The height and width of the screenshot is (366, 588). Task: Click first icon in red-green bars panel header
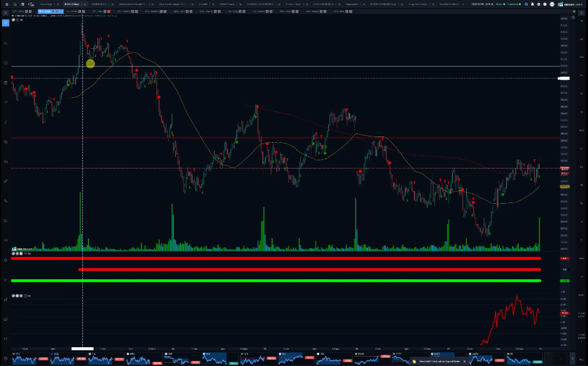(x=13, y=253)
